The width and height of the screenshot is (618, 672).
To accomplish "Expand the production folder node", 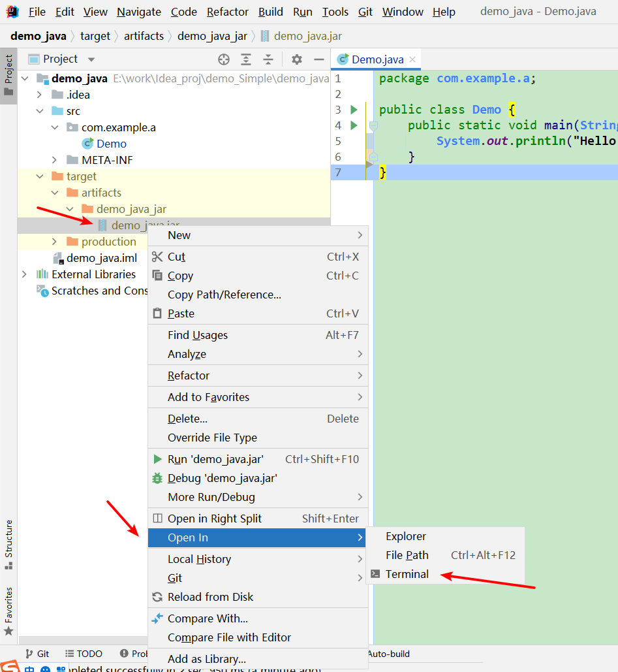I will [54, 242].
